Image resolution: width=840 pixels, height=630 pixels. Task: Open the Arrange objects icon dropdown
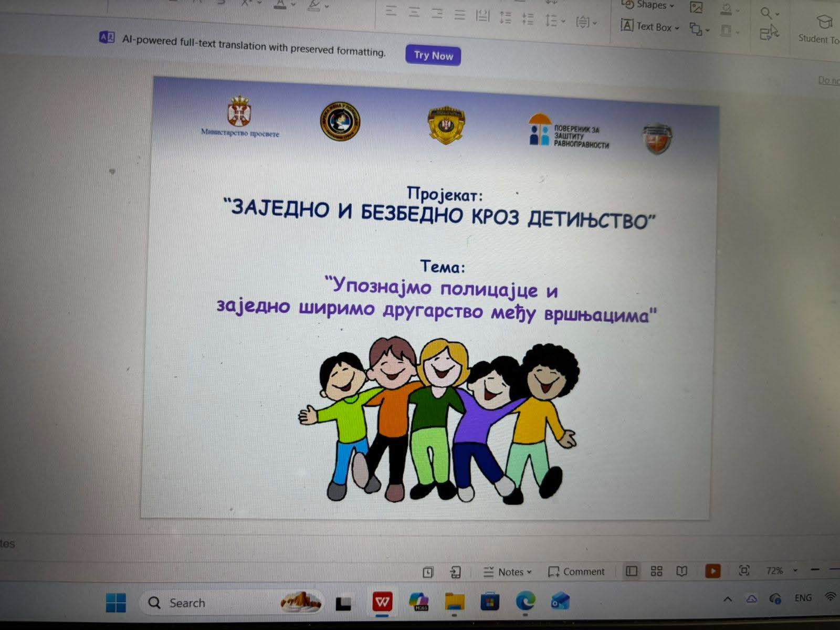tap(699, 29)
